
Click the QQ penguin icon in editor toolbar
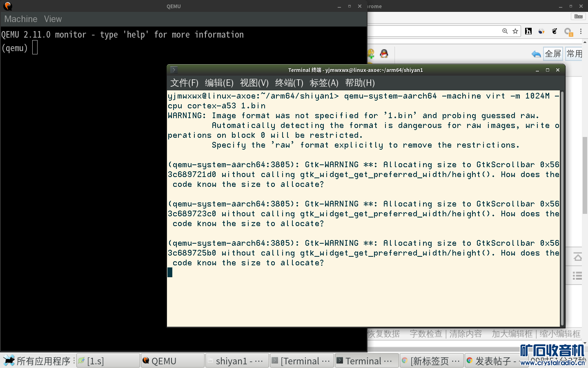click(384, 54)
